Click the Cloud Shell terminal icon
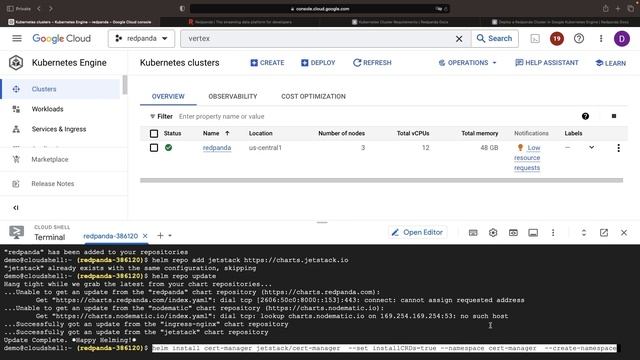640x360 pixels. click(16, 232)
